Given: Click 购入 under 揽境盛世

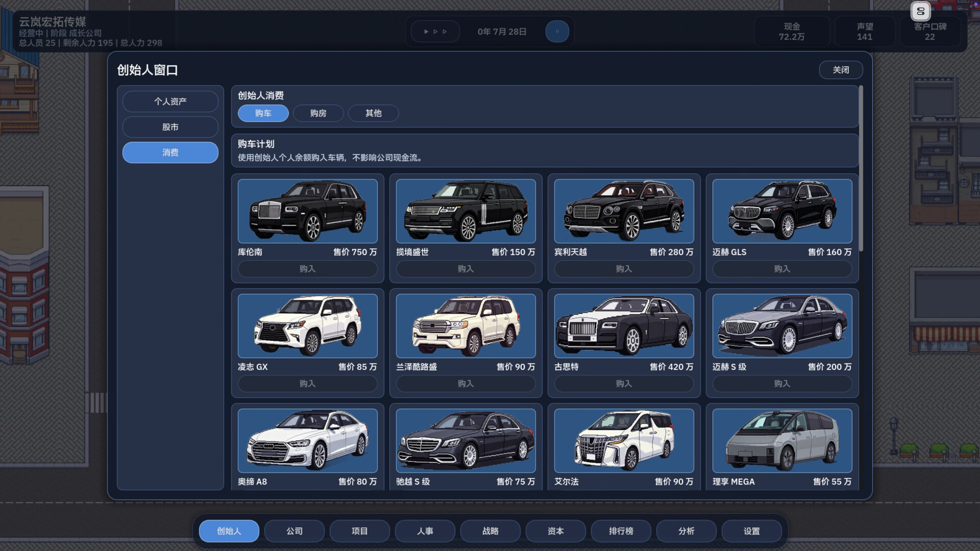Looking at the screenshot, I should point(466,269).
